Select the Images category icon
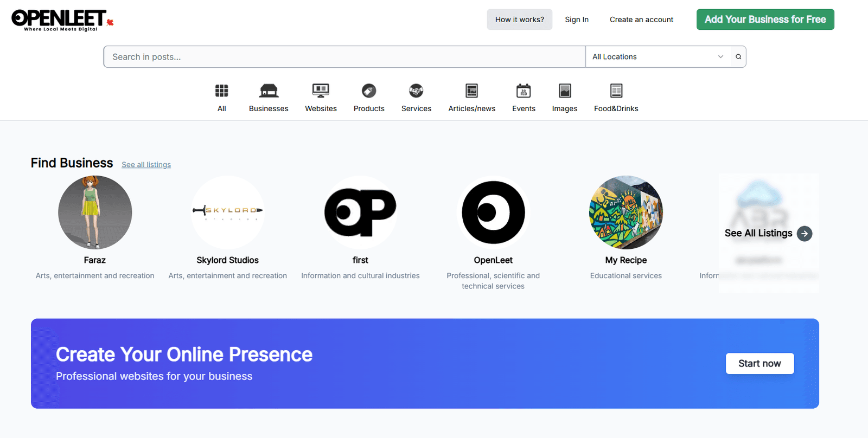Viewport: 868px width, 438px height. [x=565, y=91]
